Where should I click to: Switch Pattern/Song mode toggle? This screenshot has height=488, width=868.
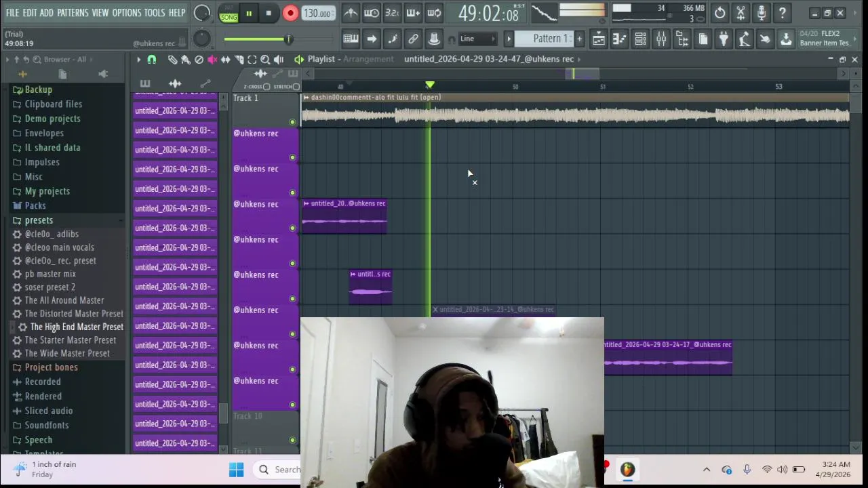click(x=229, y=13)
